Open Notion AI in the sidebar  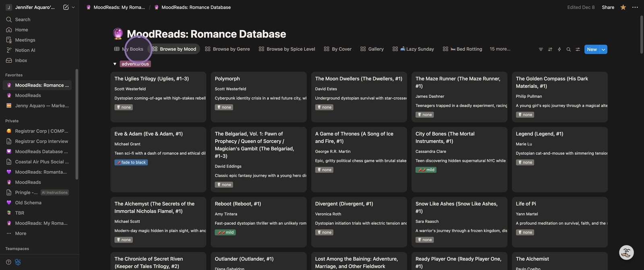click(25, 50)
